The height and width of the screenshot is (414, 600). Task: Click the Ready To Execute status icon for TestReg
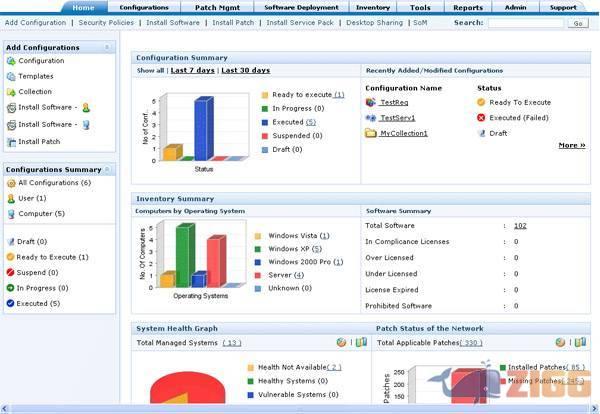481,102
